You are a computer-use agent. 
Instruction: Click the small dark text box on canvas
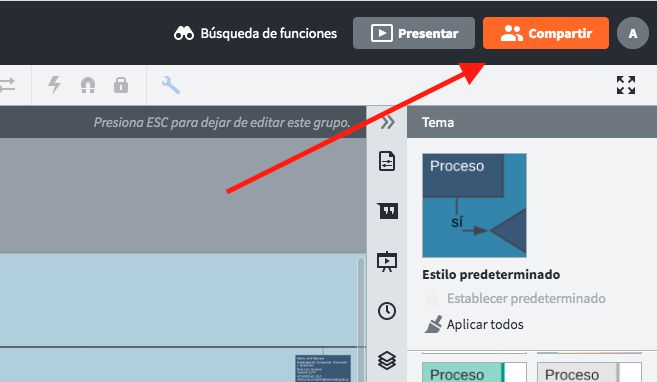[323, 368]
